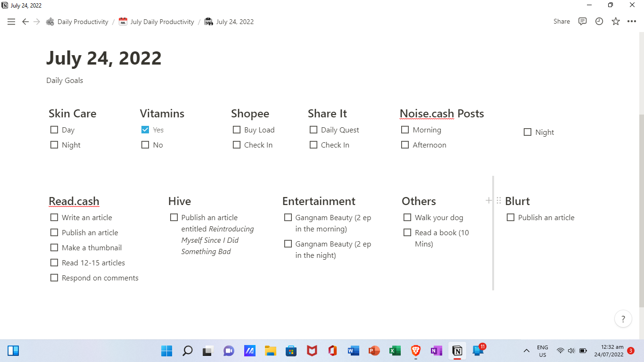Go forward with the right arrow

tap(37, 22)
